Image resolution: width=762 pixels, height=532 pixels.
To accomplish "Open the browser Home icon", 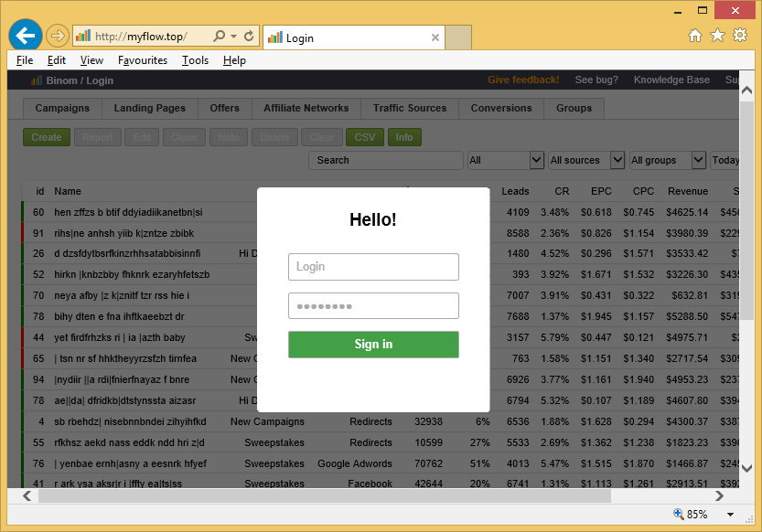I will 695,36.
